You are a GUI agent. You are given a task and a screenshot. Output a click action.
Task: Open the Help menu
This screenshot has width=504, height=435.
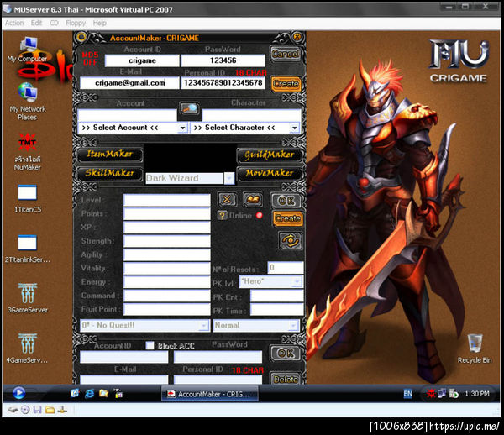click(100, 24)
